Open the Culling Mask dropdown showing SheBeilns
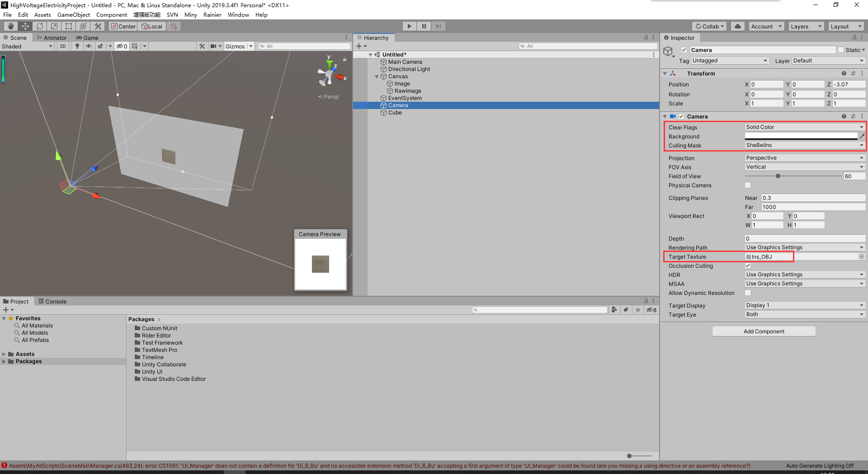868x474 pixels. tap(804, 145)
